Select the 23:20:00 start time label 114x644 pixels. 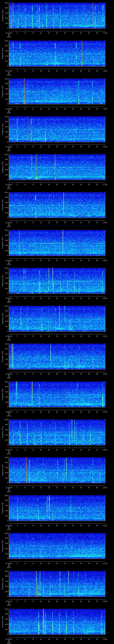9,184
